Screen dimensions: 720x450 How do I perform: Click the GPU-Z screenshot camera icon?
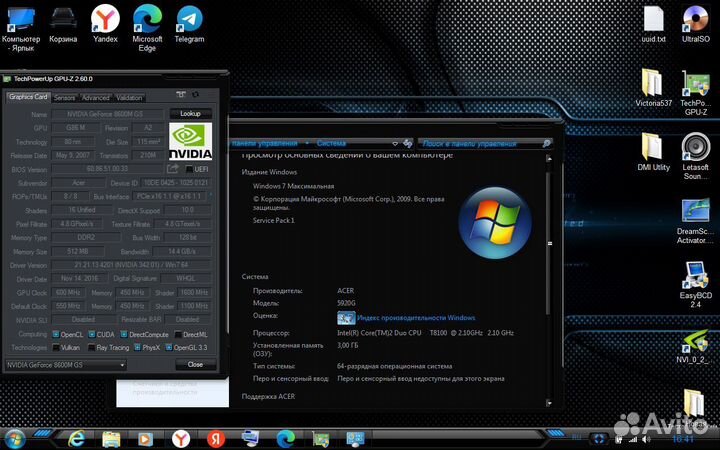tap(181, 95)
